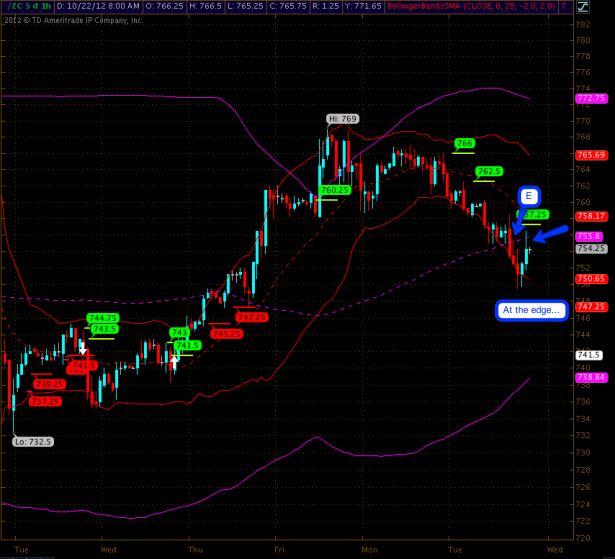Click the icon at the top-right chart corner
615x559 pixels.
point(607,7)
